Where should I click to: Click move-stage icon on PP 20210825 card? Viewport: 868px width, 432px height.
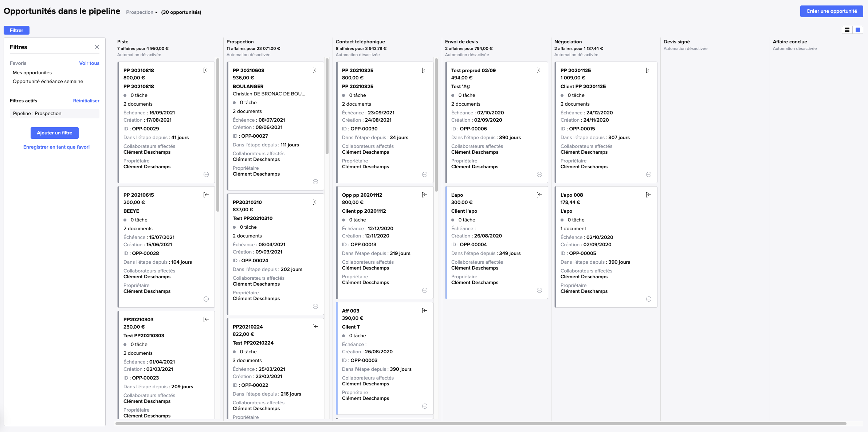425,70
